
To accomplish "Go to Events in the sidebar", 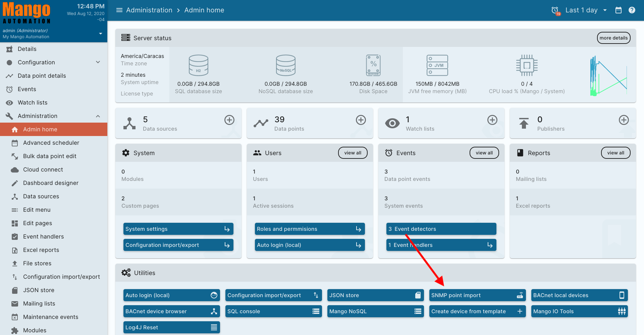I will [54, 89].
